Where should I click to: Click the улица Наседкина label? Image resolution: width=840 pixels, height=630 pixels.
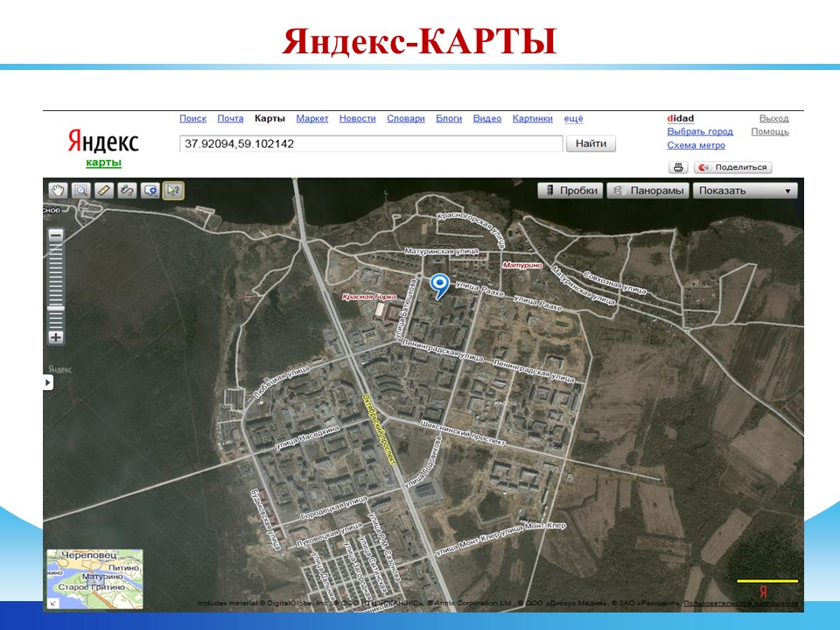coord(307,437)
